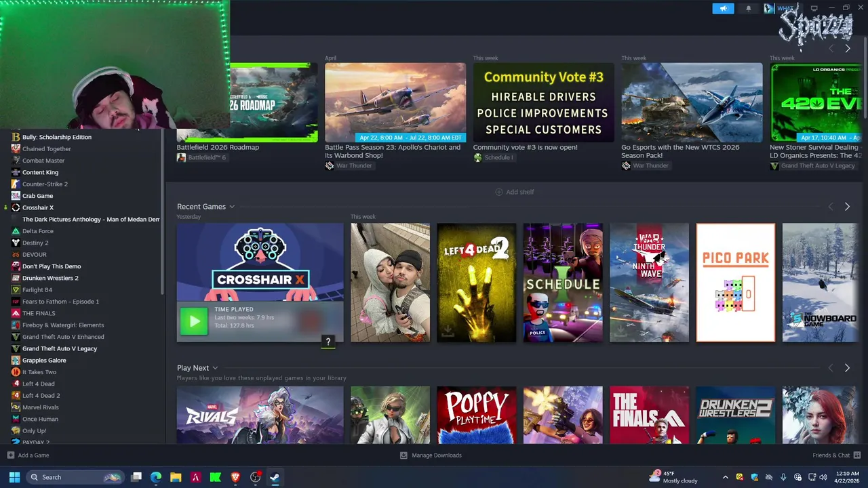Select Bully: Scholarship Edition in library

pyautogui.click(x=57, y=137)
